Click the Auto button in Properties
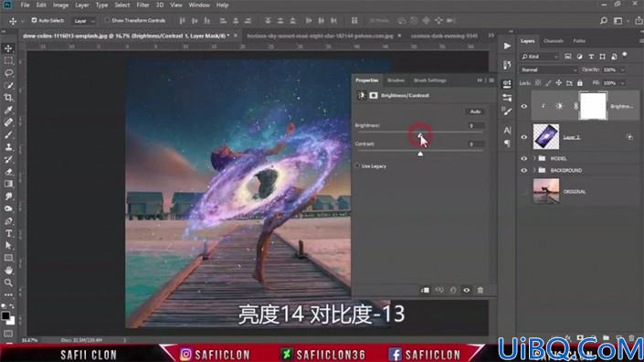 coord(475,112)
